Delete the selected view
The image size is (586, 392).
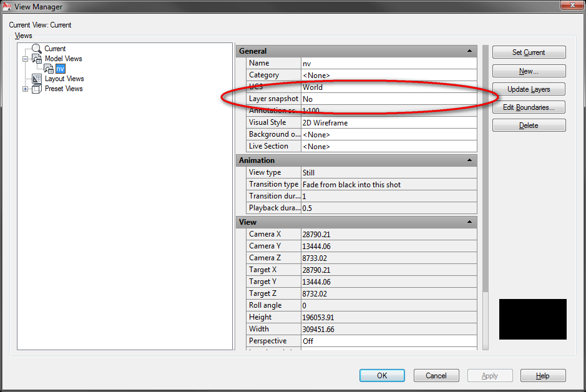click(529, 125)
